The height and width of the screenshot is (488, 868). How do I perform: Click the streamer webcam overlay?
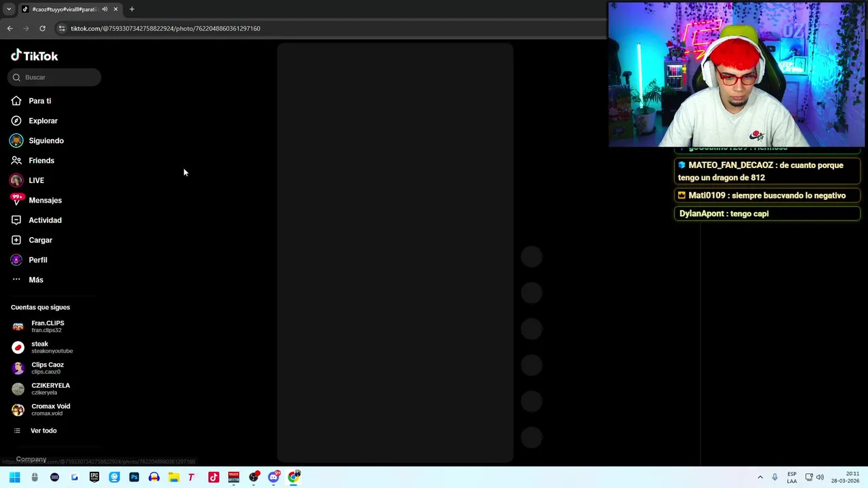pos(736,75)
